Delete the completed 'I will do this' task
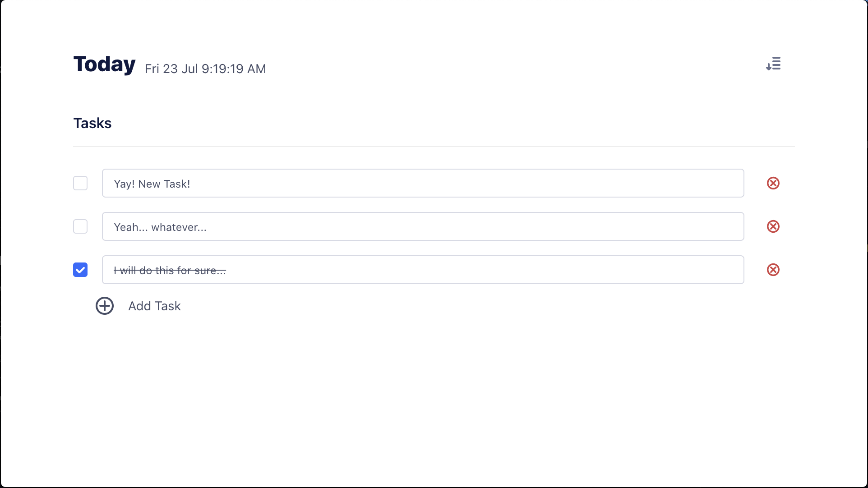Viewport: 868px width, 488px height. 773,270
